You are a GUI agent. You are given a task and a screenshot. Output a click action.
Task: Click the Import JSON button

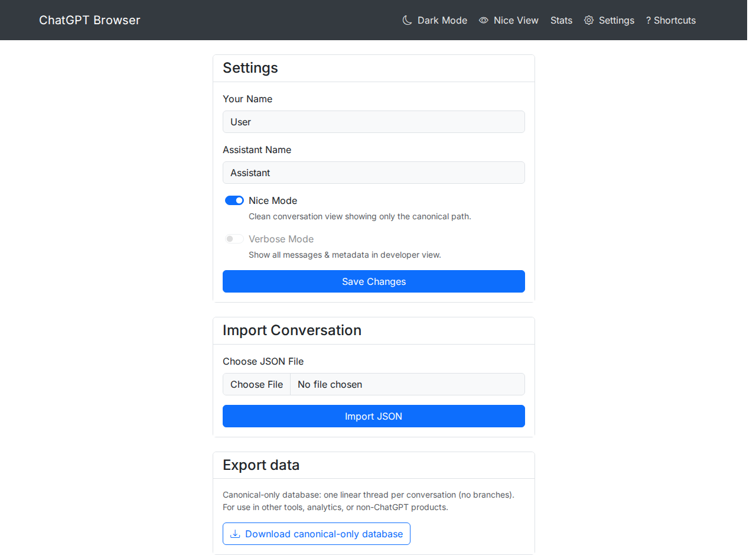coord(374,416)
